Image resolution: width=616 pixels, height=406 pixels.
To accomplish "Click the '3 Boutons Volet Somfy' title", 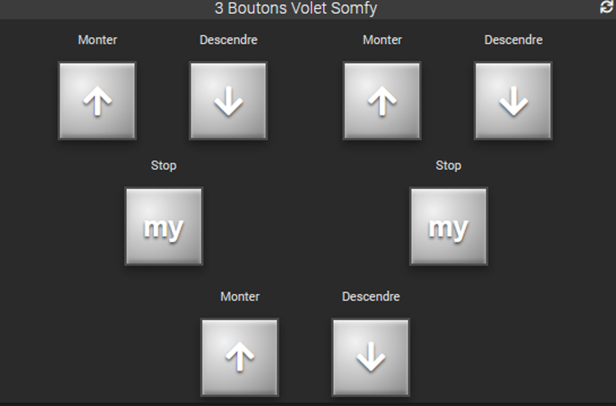I will tap(296, 8).
